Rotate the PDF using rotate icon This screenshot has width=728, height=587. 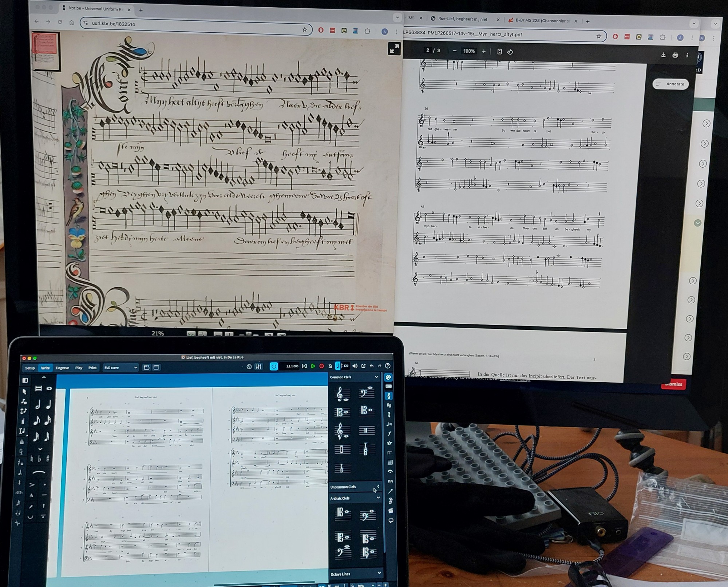coord(510,52)
